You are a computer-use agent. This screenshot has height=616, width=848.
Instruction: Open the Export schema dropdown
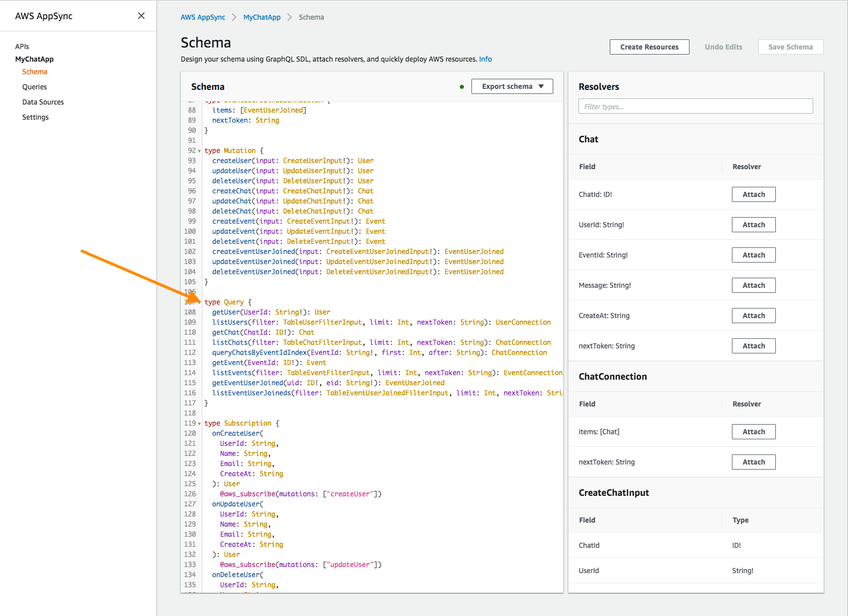click(x=512, y=86)
